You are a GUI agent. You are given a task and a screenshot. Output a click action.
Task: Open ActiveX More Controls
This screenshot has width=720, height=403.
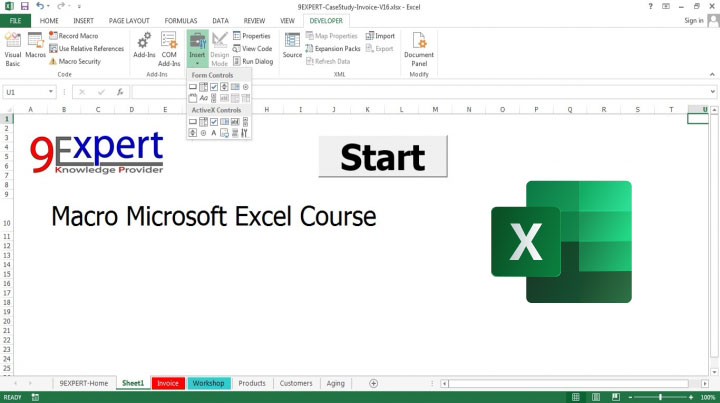click(x=245, y=133)
